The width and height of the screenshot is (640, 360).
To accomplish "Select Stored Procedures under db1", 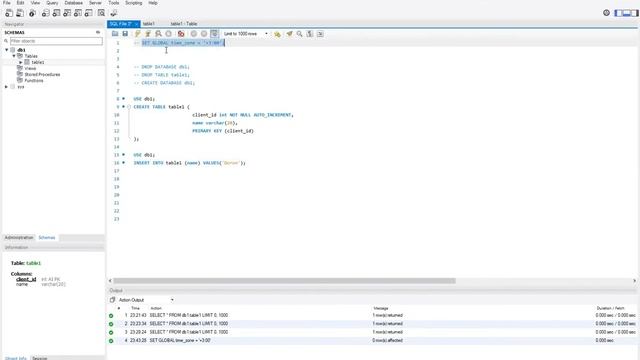I will coord(42,75).
